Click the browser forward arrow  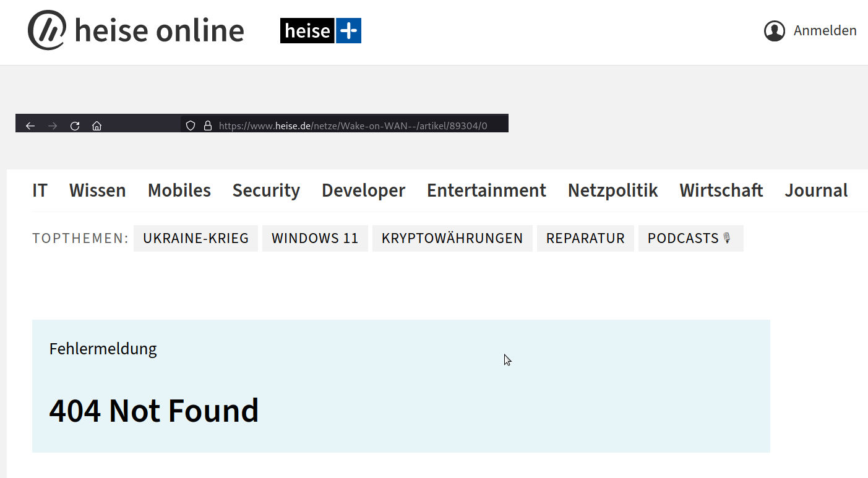click(53, 126)
